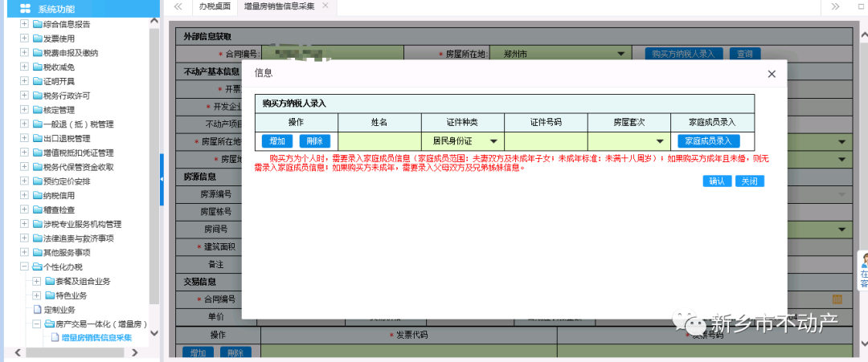Collapse the 个性化办税 tree node
Screen dimensions: 868x362
click(24, 266)
